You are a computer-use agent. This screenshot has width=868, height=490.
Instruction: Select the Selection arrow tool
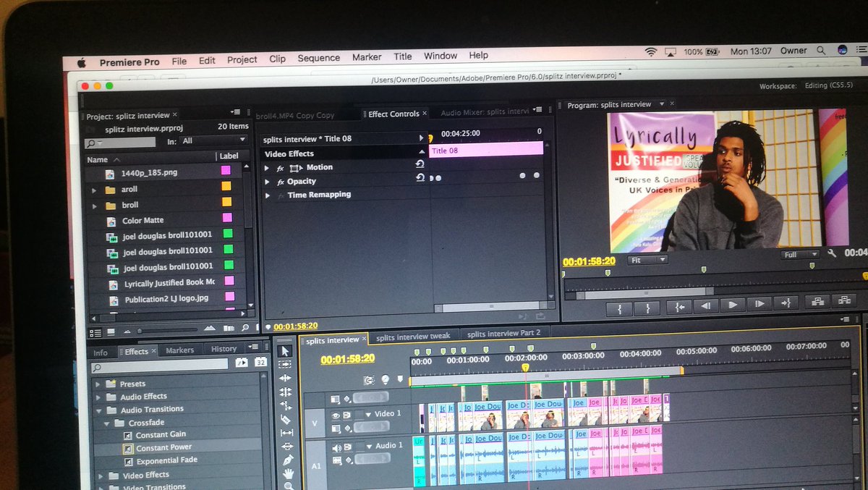(285, 351)
